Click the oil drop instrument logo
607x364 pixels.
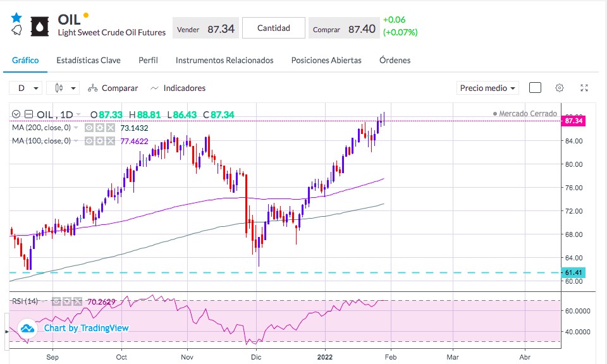tap(39, 27)
